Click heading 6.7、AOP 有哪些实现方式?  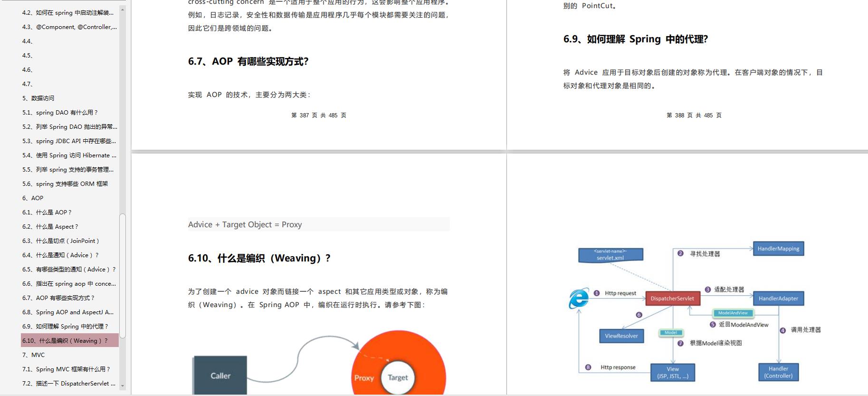tap(248, 61)
